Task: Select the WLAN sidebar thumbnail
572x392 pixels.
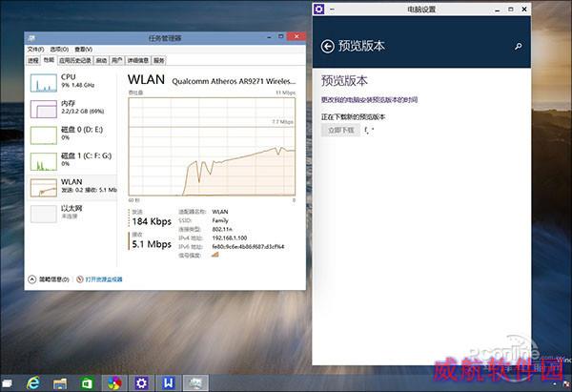Action: (x=44, y=188)
